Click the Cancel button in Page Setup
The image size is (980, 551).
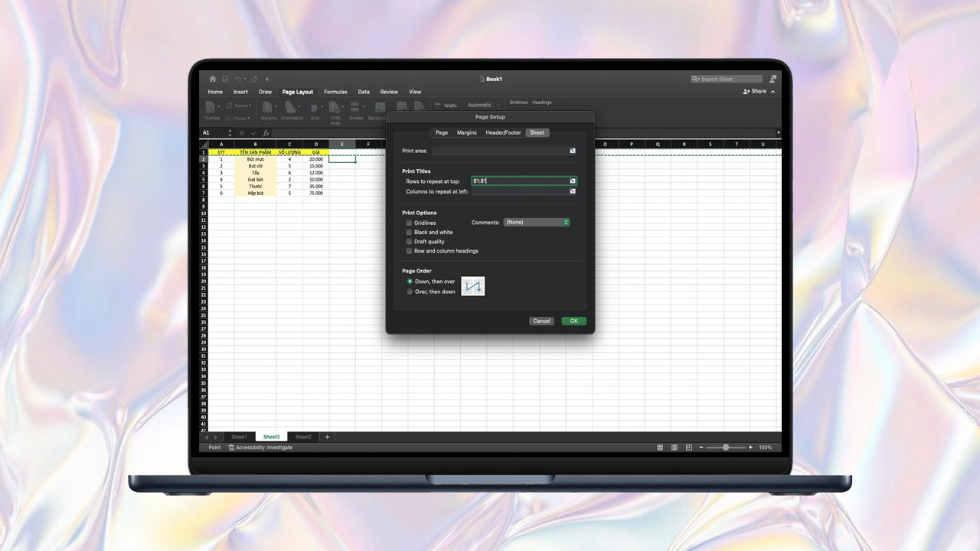pos(541,321)
